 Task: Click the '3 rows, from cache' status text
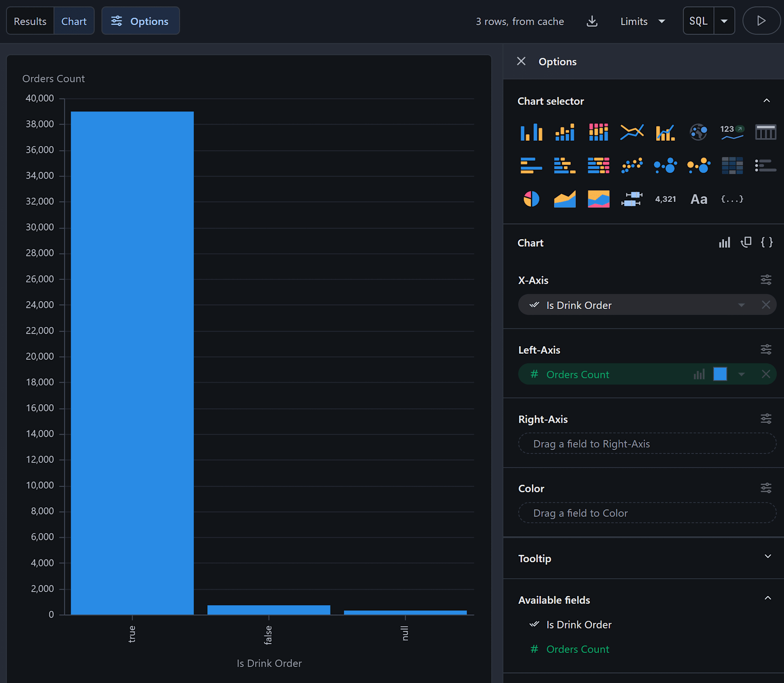point(520,21)
